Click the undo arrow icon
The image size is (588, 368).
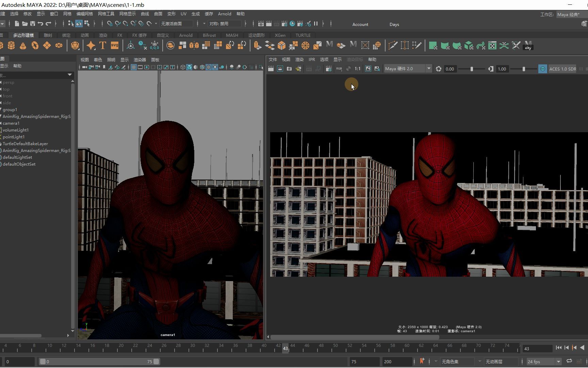pyautogui.click(x=40, y=24)
